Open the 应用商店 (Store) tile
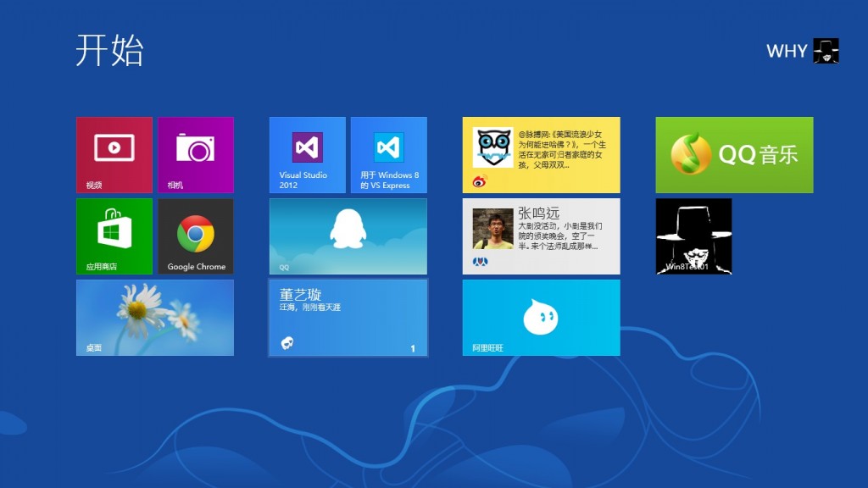The image size is (868, 488). pyautogui.click(x=114, y=236)
